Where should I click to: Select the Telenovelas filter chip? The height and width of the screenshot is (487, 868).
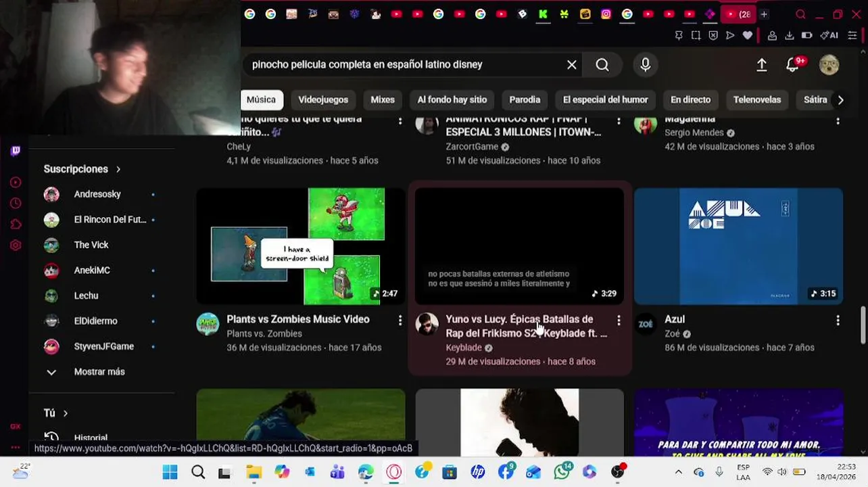(x=757, y=99)
